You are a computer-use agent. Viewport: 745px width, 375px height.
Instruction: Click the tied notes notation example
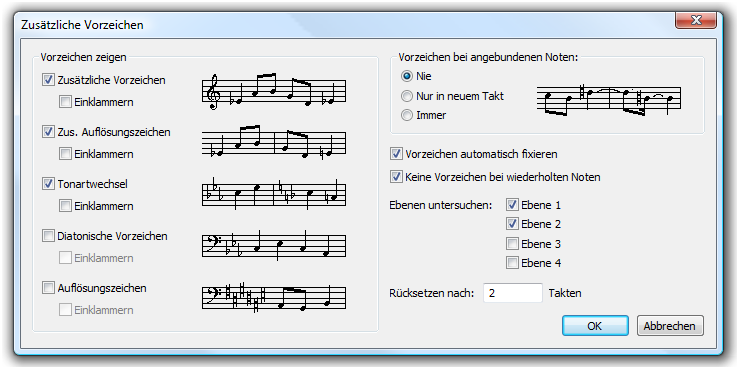point(609,100)
